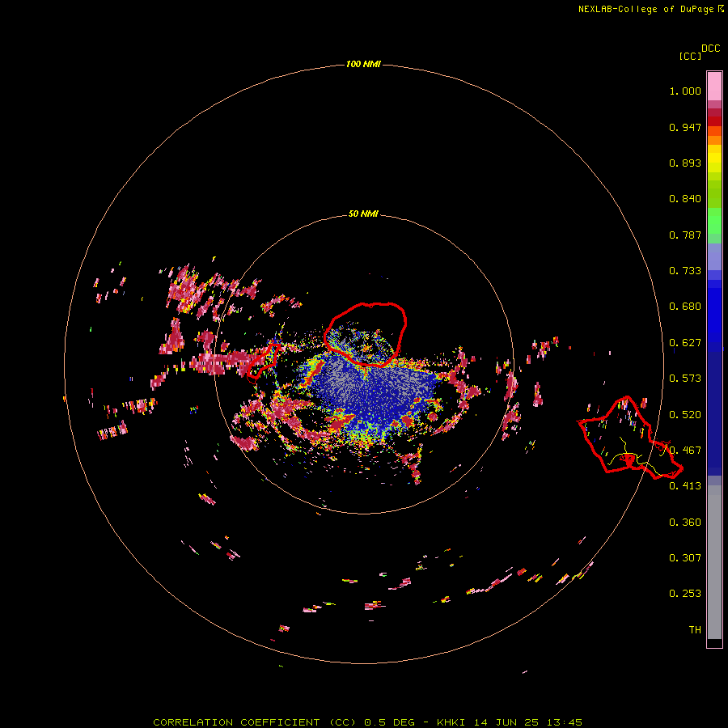Select the 0.413 scale value
This screenshot has width=728, height=728.
tap(685, 486)
